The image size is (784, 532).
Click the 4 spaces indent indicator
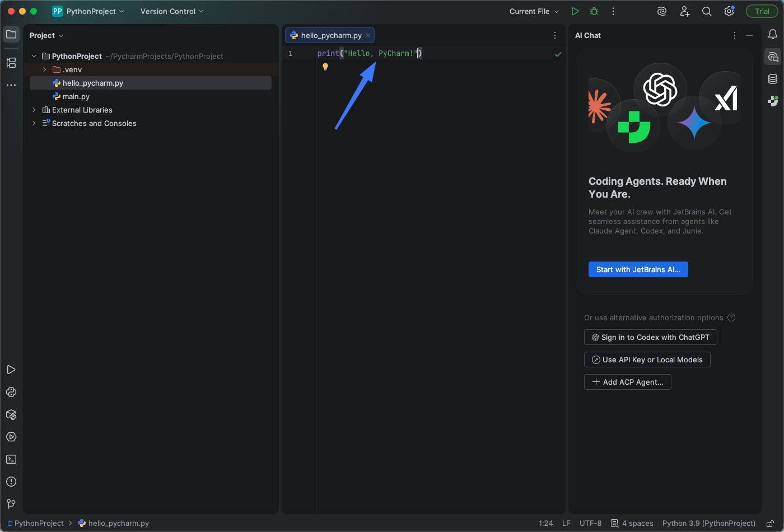[x=632, y=523]
